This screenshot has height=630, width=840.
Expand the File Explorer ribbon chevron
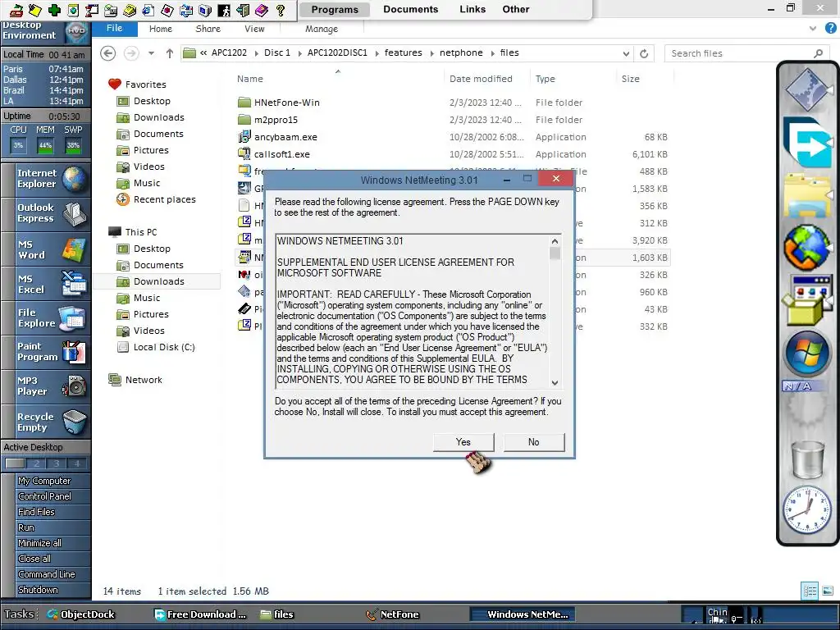pos(813,29)
